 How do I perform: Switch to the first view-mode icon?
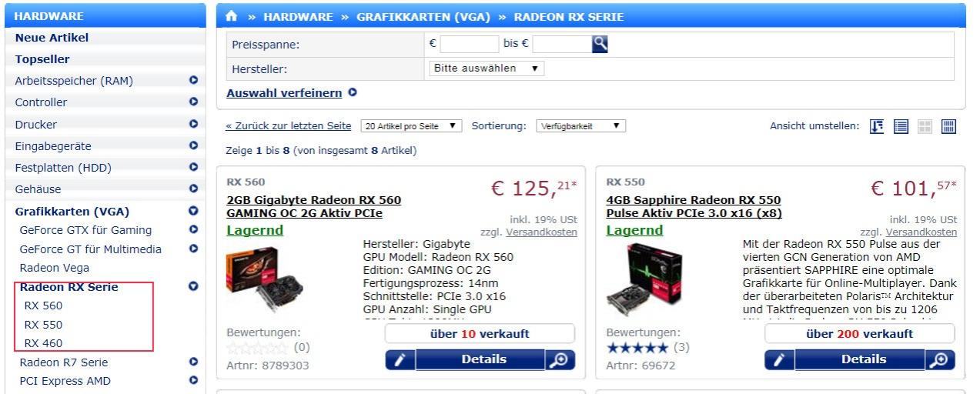876,127
